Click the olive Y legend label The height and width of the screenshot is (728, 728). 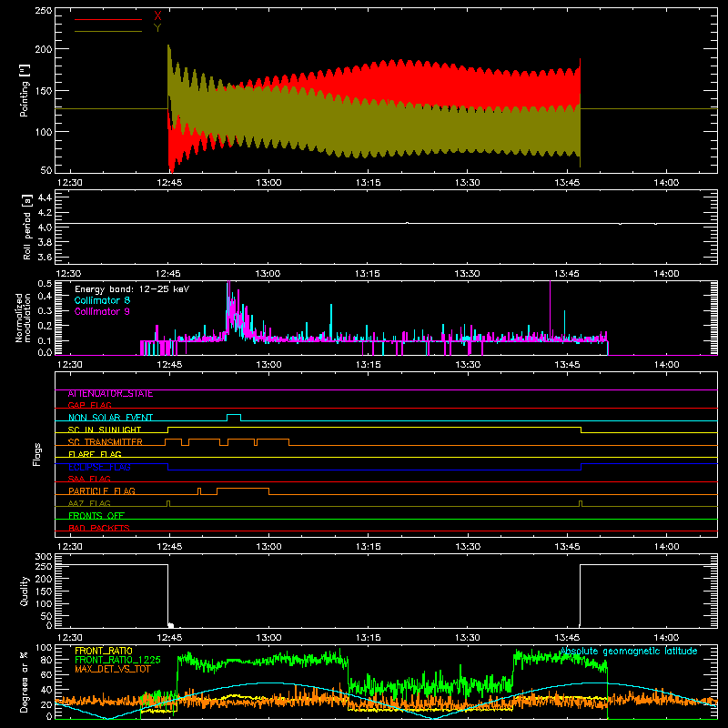click(157, 27)
